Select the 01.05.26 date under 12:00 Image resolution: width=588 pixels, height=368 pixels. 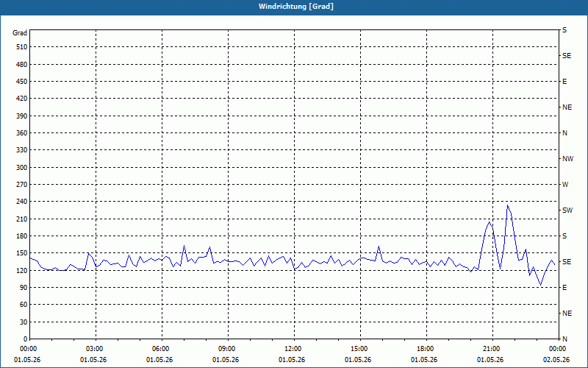pyautogui.click(x=291, y=360)
